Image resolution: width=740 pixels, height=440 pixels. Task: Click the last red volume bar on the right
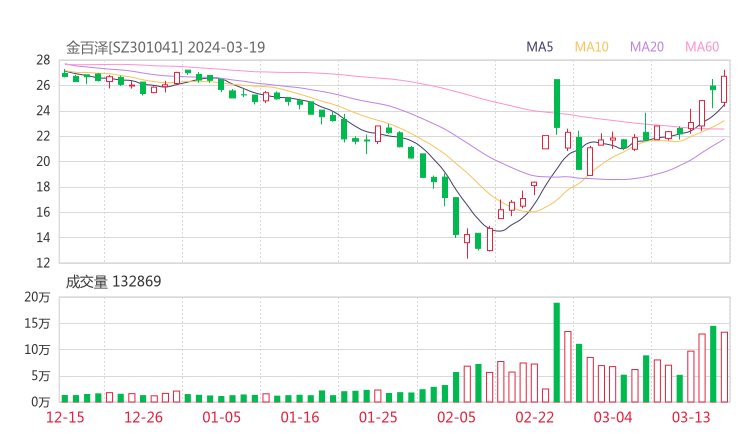pyautogui.click(x=724, y=367)
